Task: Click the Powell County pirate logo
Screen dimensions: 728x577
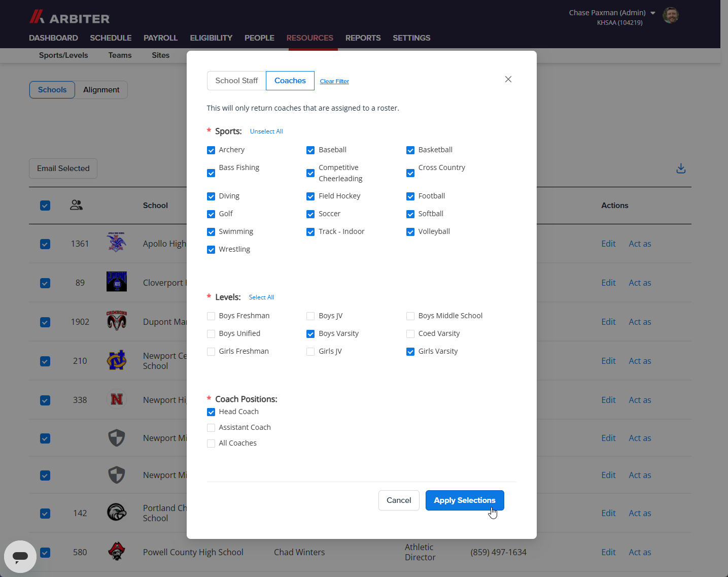Action: click(x=117, y=552)
